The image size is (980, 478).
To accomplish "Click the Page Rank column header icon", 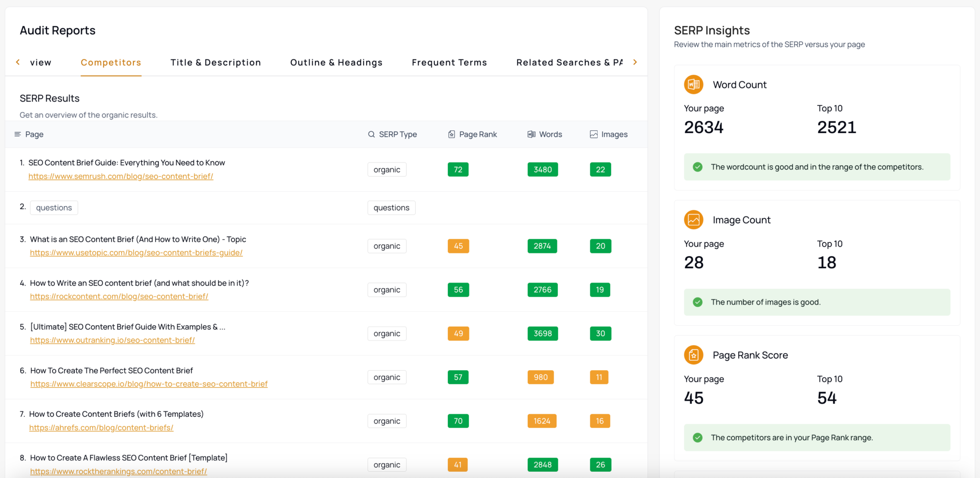I will (451, 134).
